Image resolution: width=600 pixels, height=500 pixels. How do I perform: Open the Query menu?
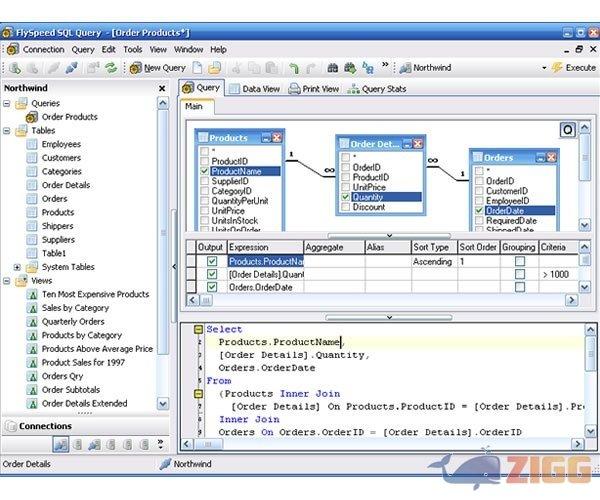83,50
